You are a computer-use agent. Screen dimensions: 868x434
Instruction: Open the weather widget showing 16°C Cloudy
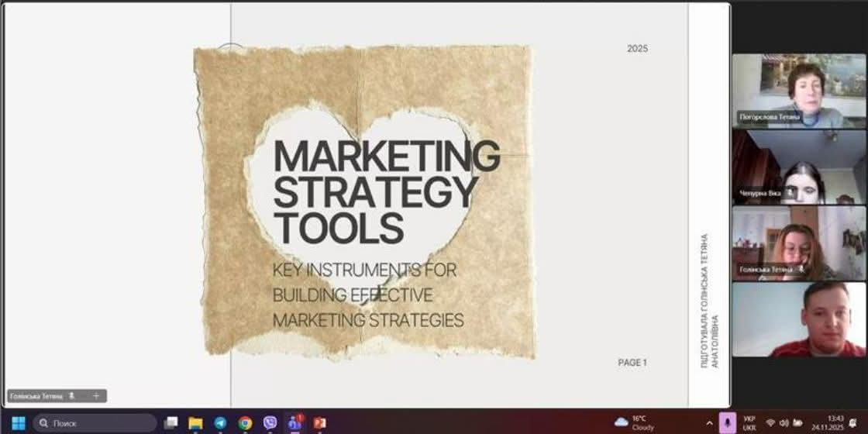(x=635, y=422)
